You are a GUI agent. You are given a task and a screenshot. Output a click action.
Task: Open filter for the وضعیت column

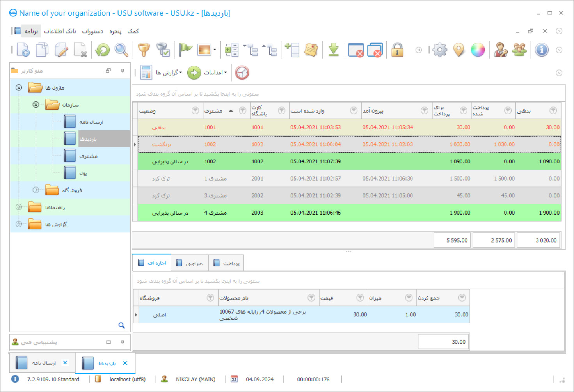195,111
